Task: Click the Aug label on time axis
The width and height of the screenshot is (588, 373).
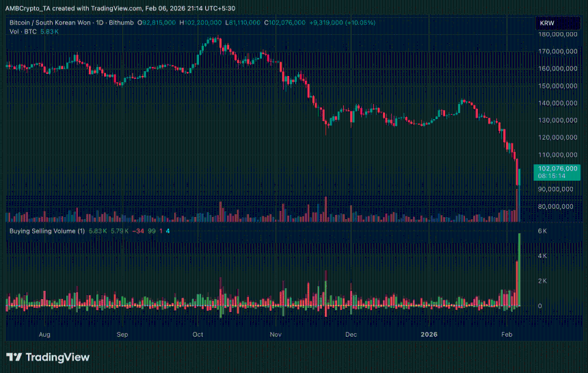Action: click(45, 335)
